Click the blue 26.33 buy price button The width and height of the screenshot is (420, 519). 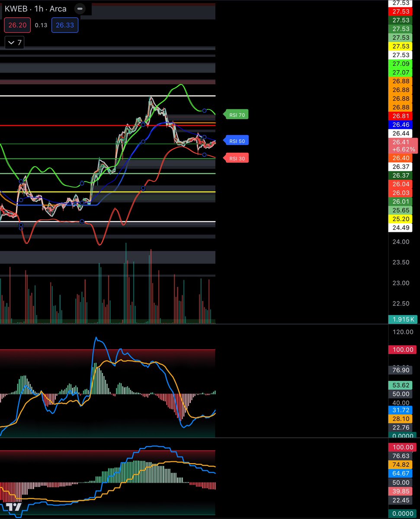(x=65, y=25)
